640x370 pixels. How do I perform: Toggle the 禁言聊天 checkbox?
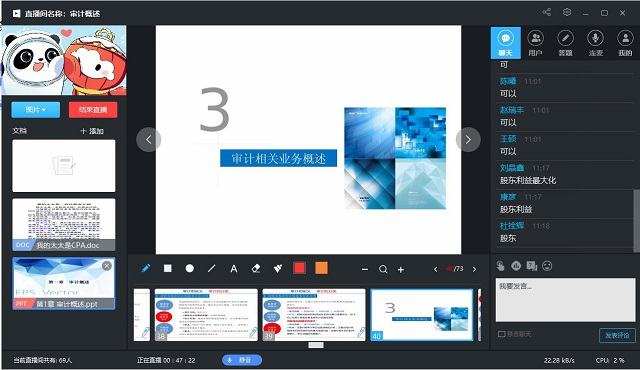point(502,334)
